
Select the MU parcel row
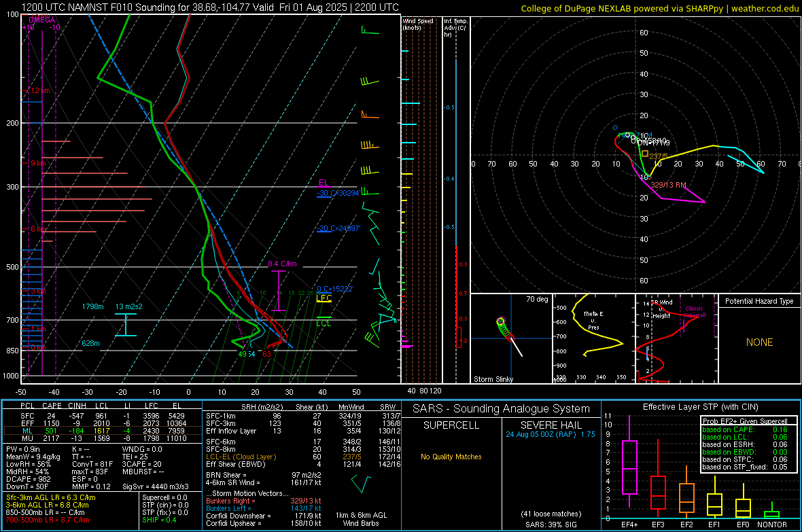[x=103, y=438]
